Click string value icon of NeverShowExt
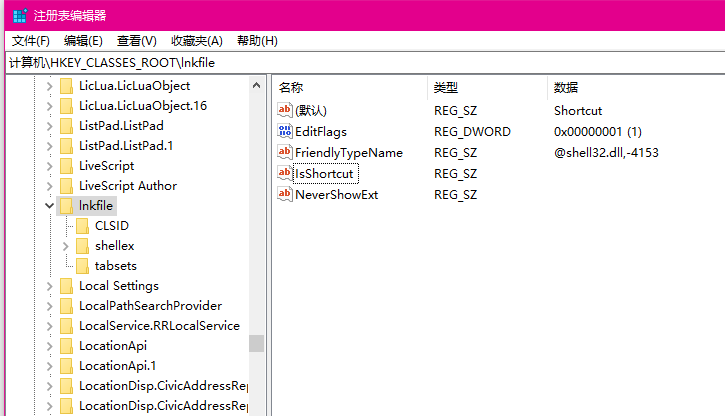725x416 pixels. point(285,194)
